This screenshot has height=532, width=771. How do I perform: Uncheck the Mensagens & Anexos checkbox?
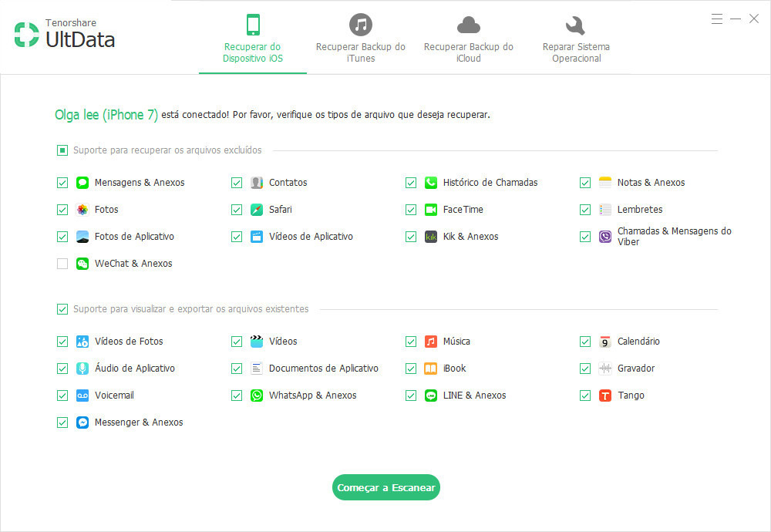point(62,183)
